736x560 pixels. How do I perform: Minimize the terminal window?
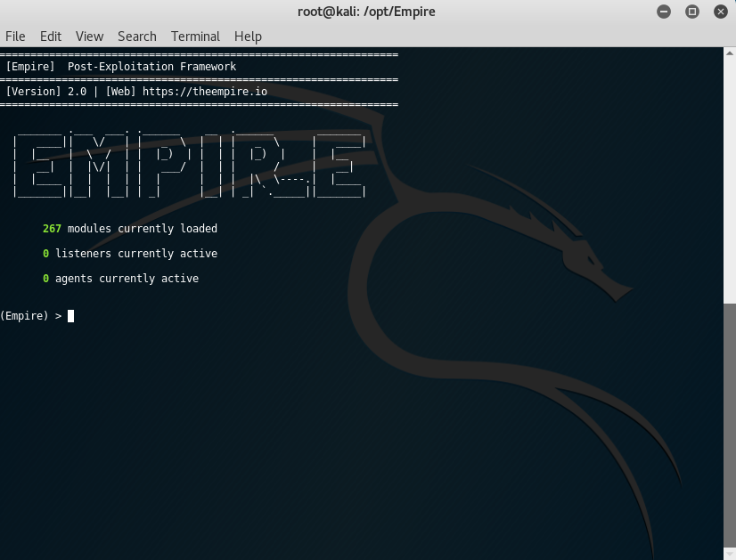tap(664, 12)
